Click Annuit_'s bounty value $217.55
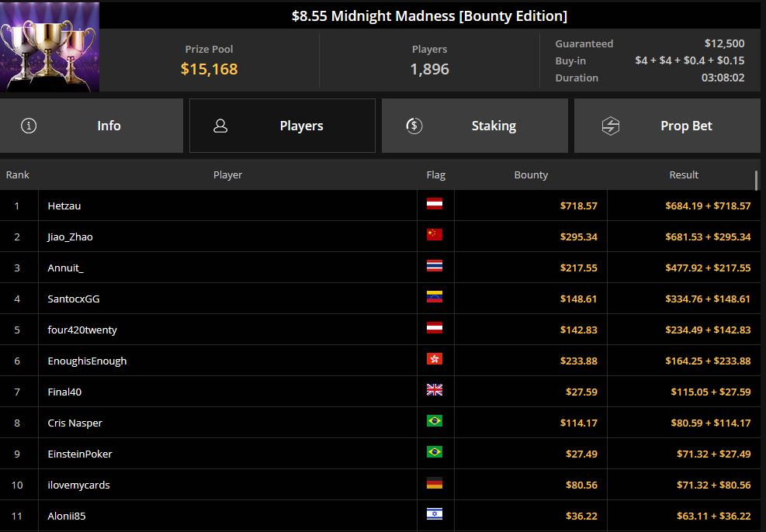Screen dimensions: 766x532 (x=578, y=268)
